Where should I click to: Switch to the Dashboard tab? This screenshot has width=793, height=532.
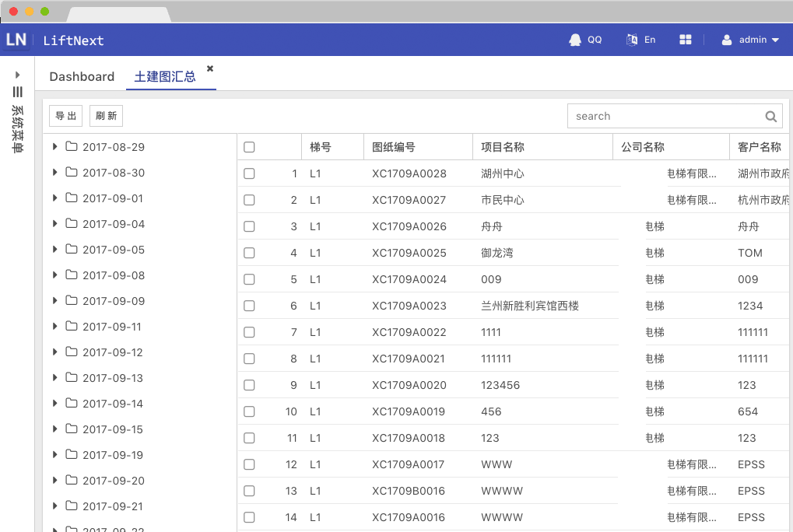pyautogui.click(x=82, y=77)
